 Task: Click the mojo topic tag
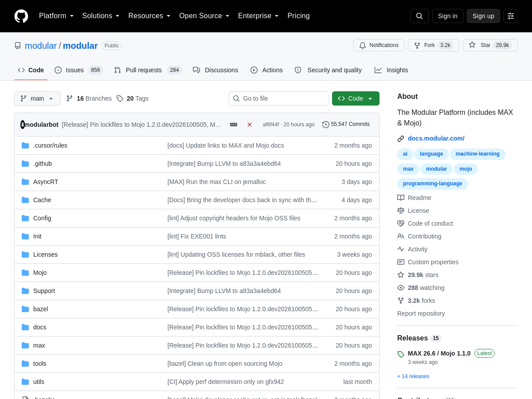[465, 169]
